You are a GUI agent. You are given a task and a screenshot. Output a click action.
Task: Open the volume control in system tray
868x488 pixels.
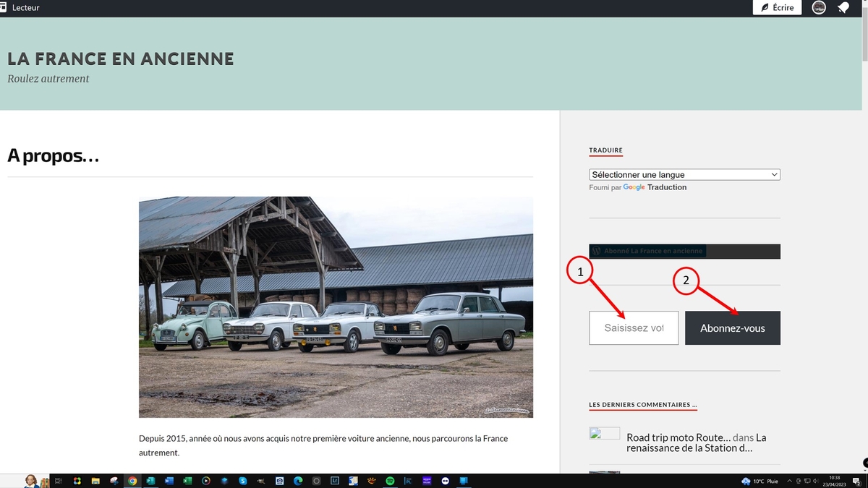pyautogui.click(x=817, y=481)
